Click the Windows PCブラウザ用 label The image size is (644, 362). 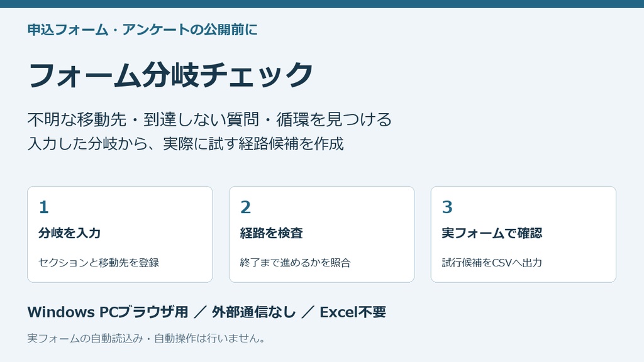click(108, 312)
